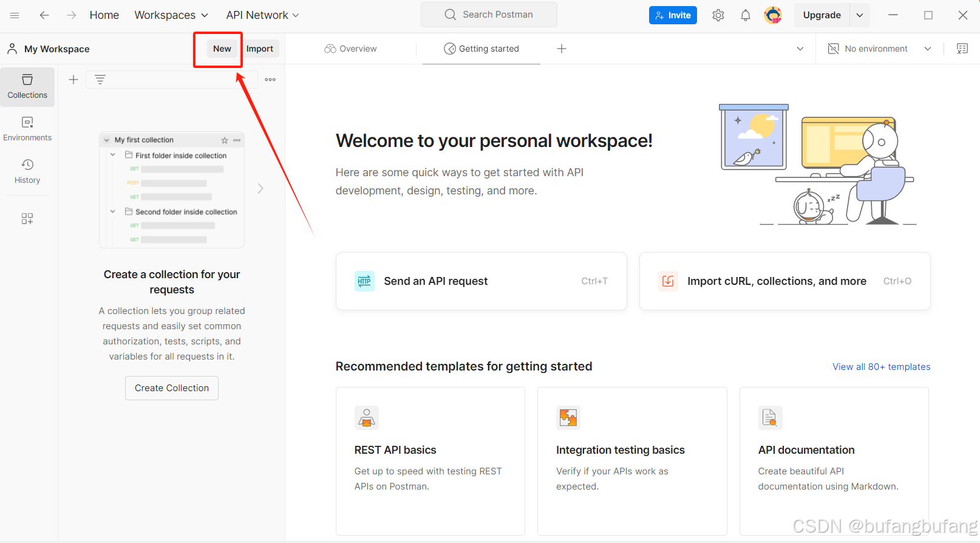Image resolution: width=980 pixels, height=543 pixels.
Task: Collapse My first collection in preview
Action: tap(107, 140)
